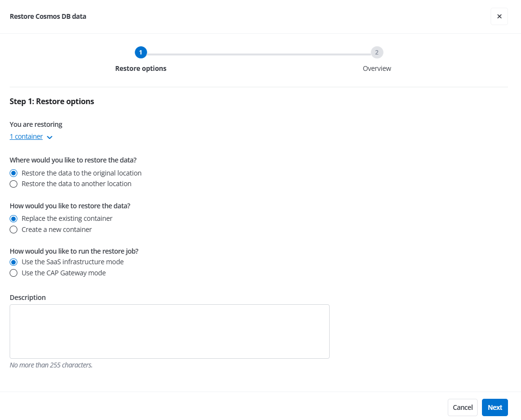Click the 255 characters limit hint text

point(51,365)
